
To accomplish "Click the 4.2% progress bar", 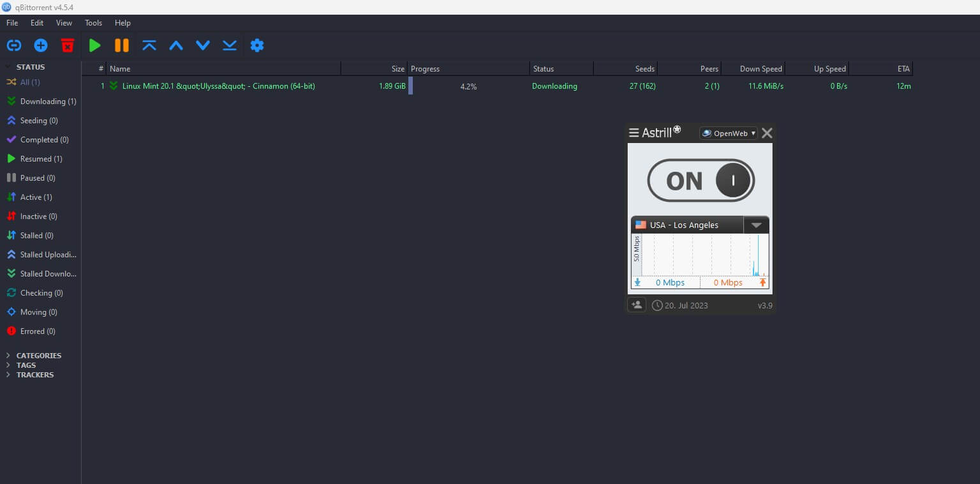I will coord(469,86).
